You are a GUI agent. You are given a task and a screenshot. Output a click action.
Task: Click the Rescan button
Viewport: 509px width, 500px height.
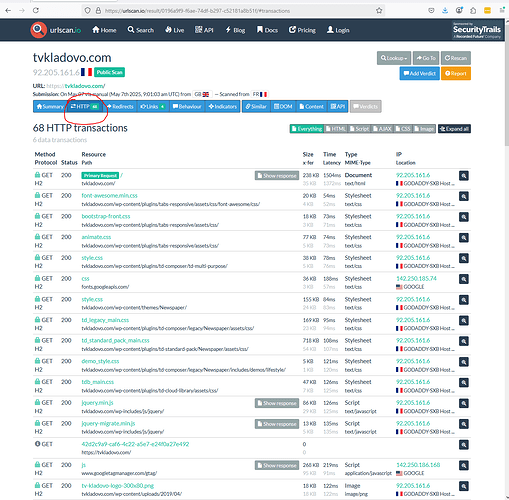coord(456,58)
